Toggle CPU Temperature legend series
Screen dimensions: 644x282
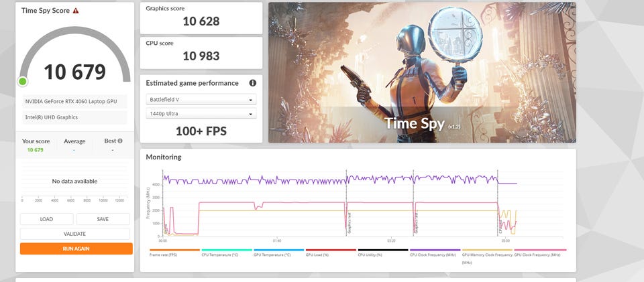click(227, 253)
